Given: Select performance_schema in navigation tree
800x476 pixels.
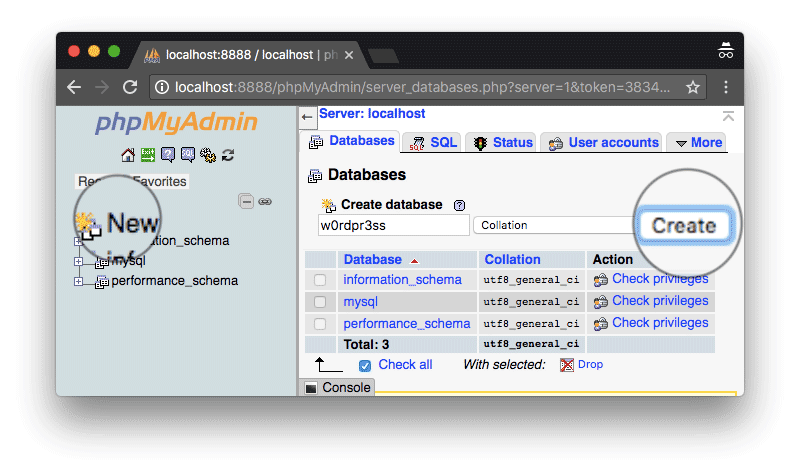Looking at the screenshot, I should click(174, 281).
